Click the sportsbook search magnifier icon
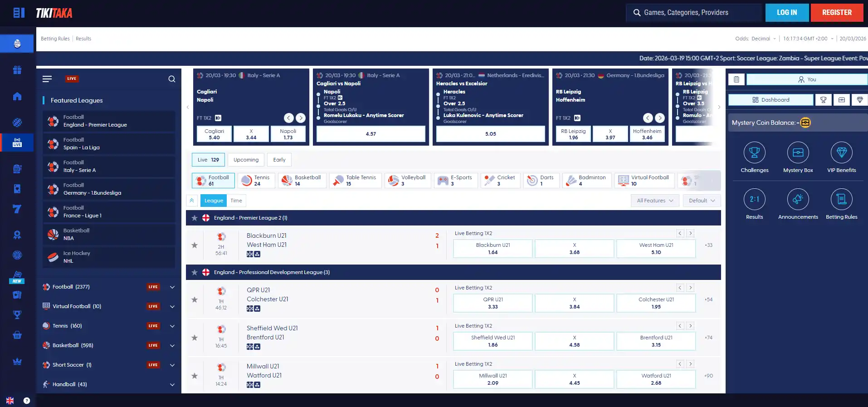This screenshot has height=407, width=868. coord(172,79)
